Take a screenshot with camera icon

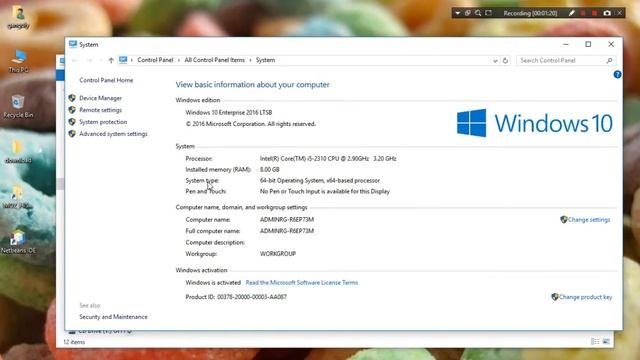click(x=607, y=13)
